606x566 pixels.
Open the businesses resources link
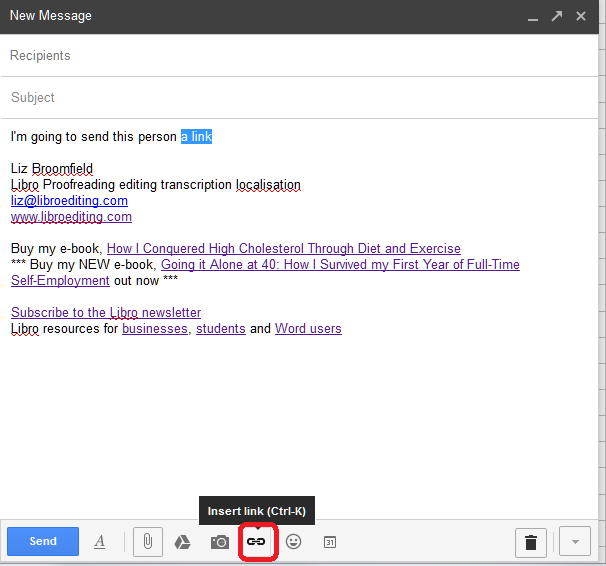point(154,328)
